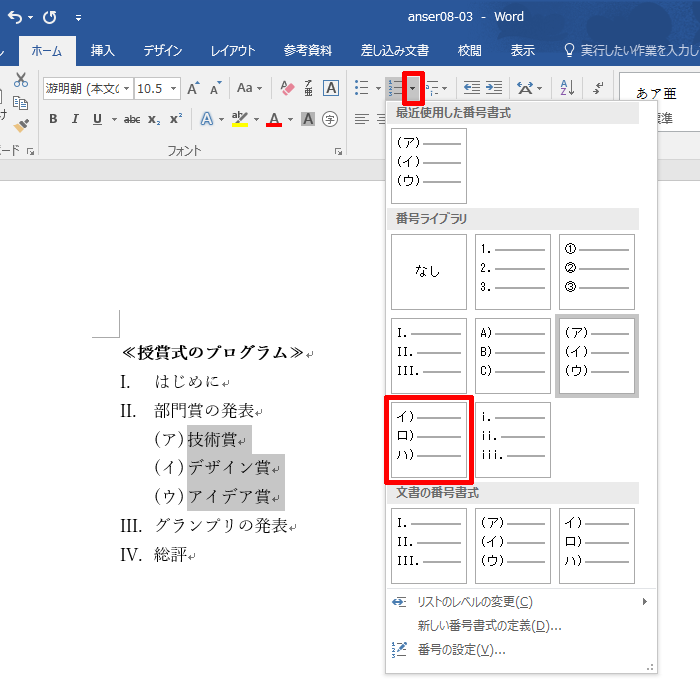
Task: Click the Sort A-Z icon
Action: (x=567, y=88)
